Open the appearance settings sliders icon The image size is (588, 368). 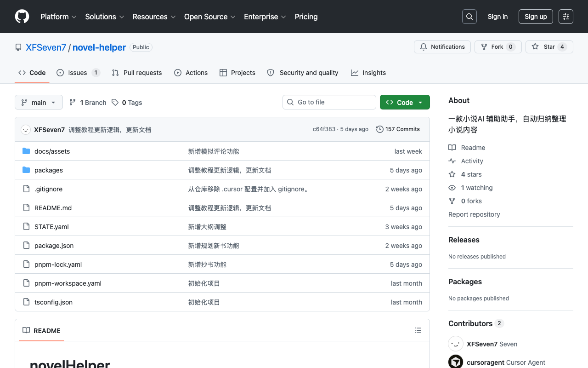[x=566, y=17]
